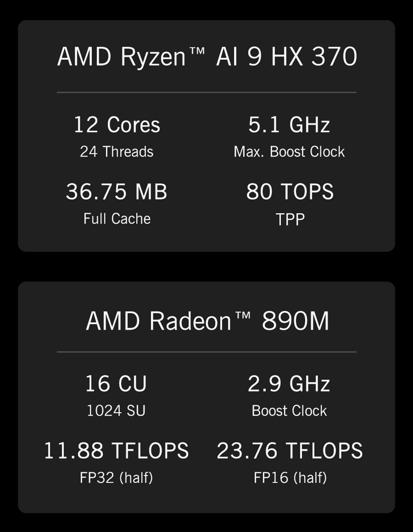
Task: Select the 5.1 GHz value
Action: point(289,125)
